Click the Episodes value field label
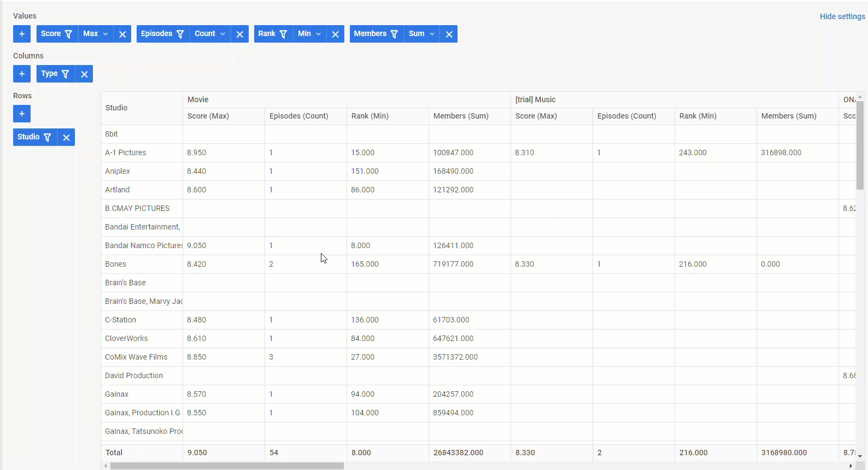This screenshot has height=470, width=868. tap(157, 34)
